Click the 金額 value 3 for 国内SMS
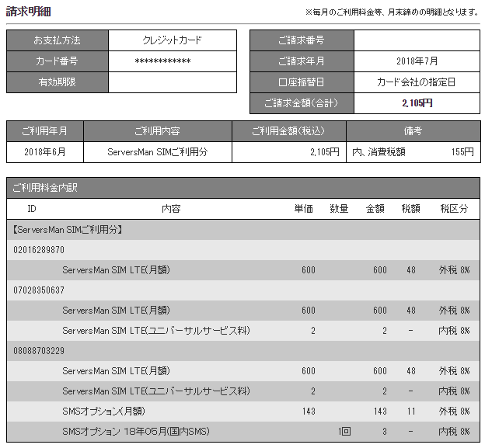The height and width of the screenshot is (448, 485). (x=384, y=432)
